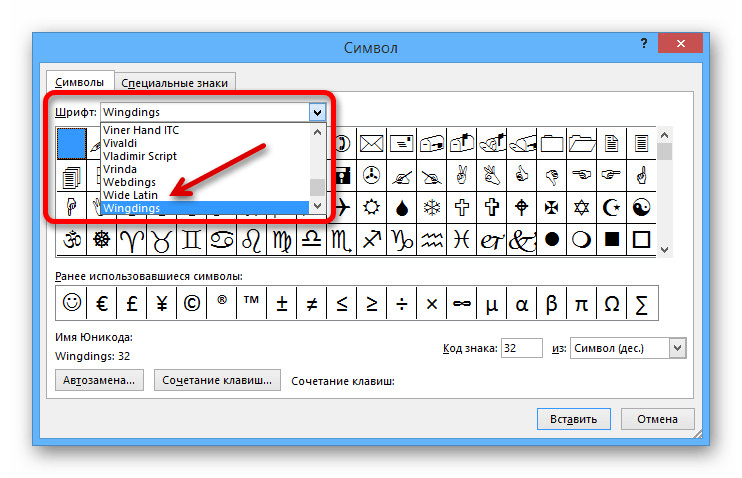Viewport: 742px width, 478px height.
Task: Open the Шрифт font dropdown arrow
Action: click(x=317, y=113)
